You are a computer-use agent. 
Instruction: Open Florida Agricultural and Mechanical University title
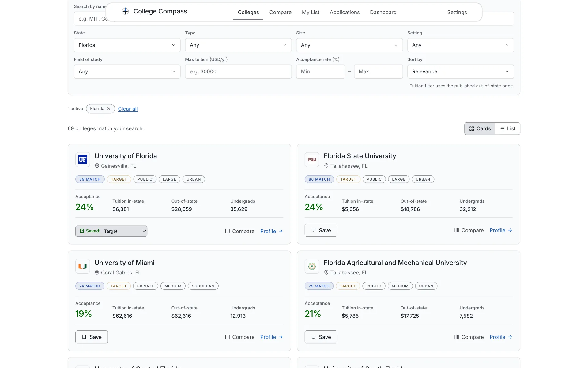[395, 263]
